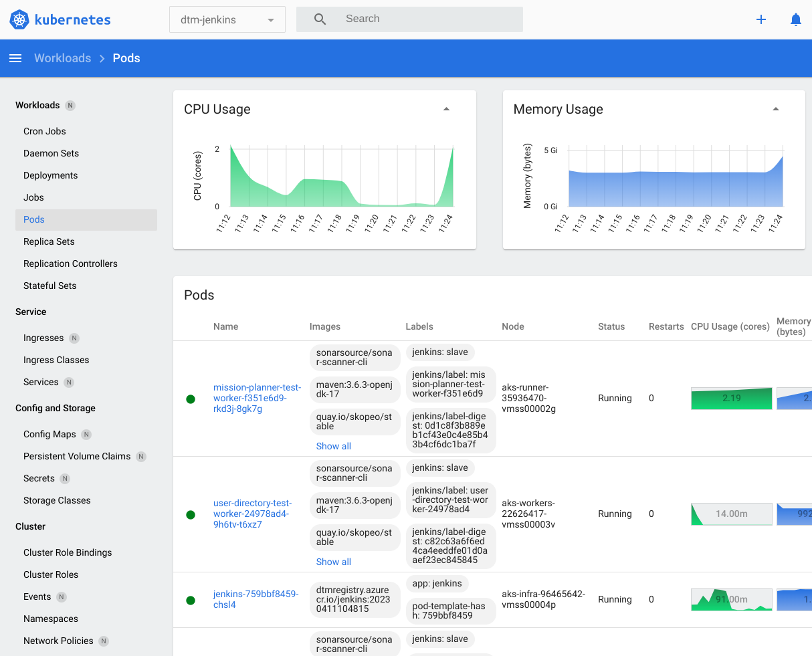Open Storage Classes in sidebar

coord(57,500)
